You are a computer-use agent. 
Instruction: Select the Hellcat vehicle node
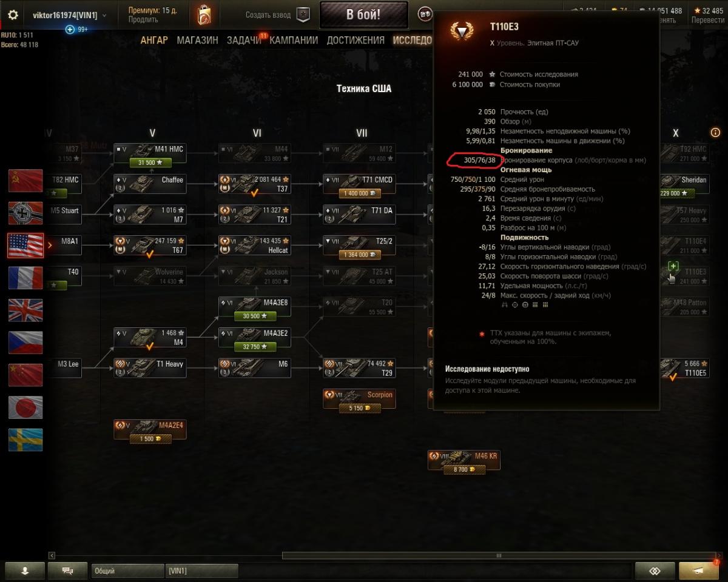point(255,245)
